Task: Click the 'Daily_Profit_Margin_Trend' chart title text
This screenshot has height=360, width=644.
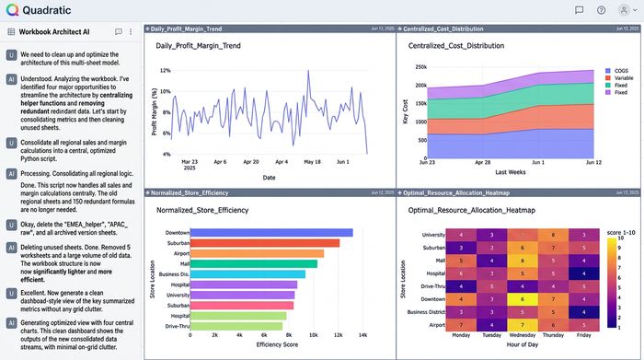Action: click(198, 46)
